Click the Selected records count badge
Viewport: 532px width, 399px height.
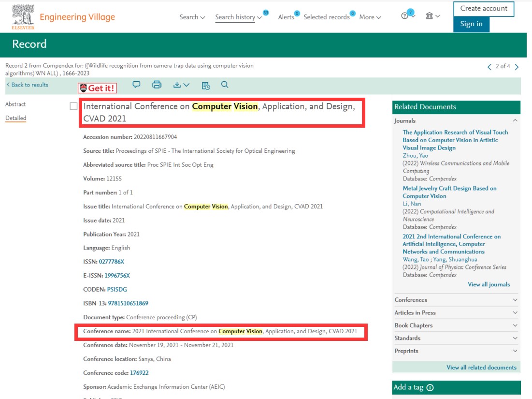[353, 13]
